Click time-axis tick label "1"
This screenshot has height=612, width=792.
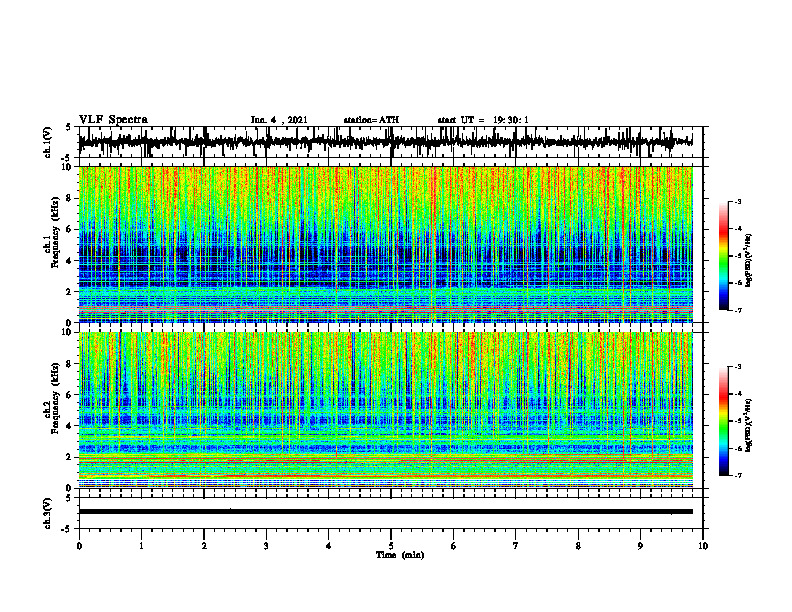(x=141, y=546)
